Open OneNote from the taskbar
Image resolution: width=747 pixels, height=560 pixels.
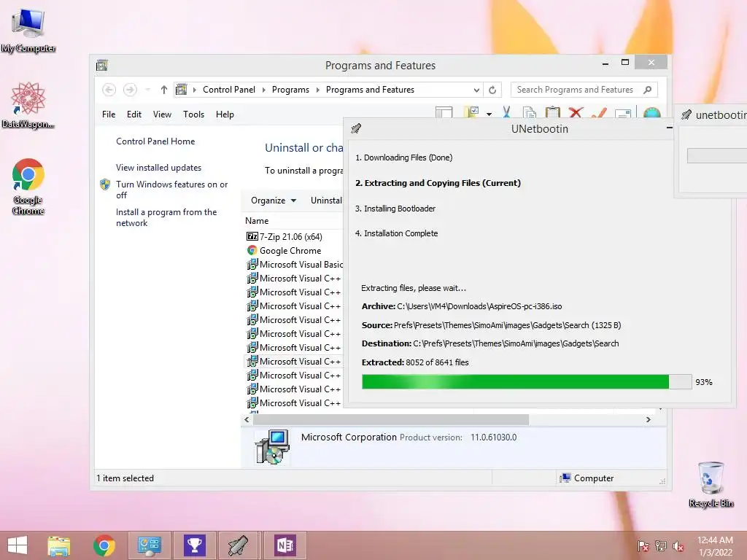coord(285,545)
